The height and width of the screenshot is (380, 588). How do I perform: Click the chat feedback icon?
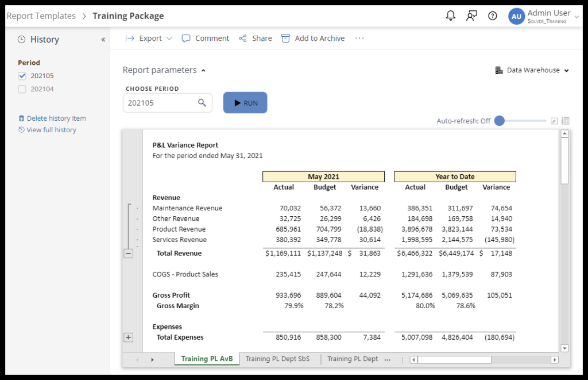pos(471,16)
